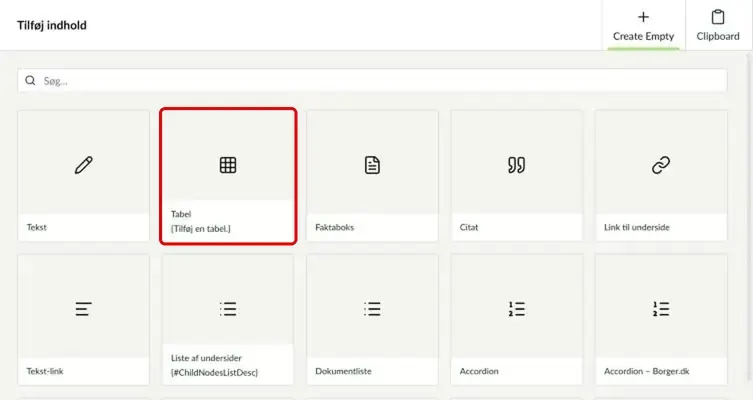Screen dimensions: 753x400
Task: Click the Liste af undersider label
Action: click(206, 358)
